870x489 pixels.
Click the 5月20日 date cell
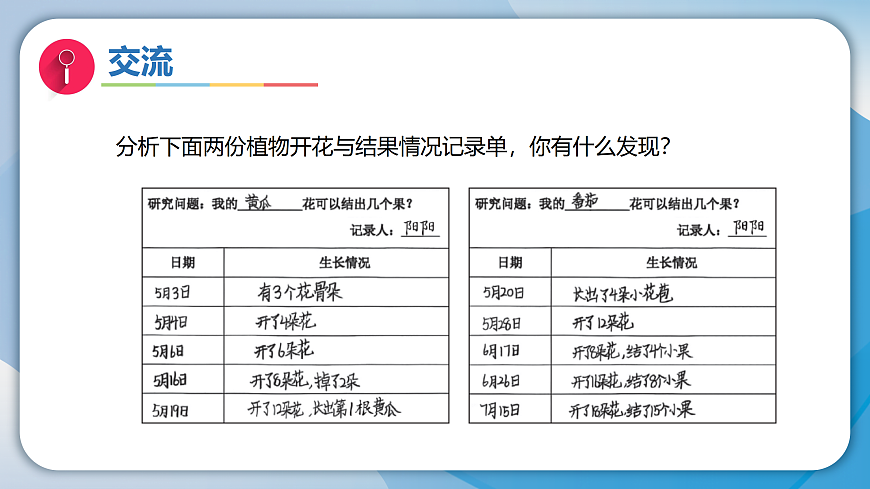[x=510, y=292]
